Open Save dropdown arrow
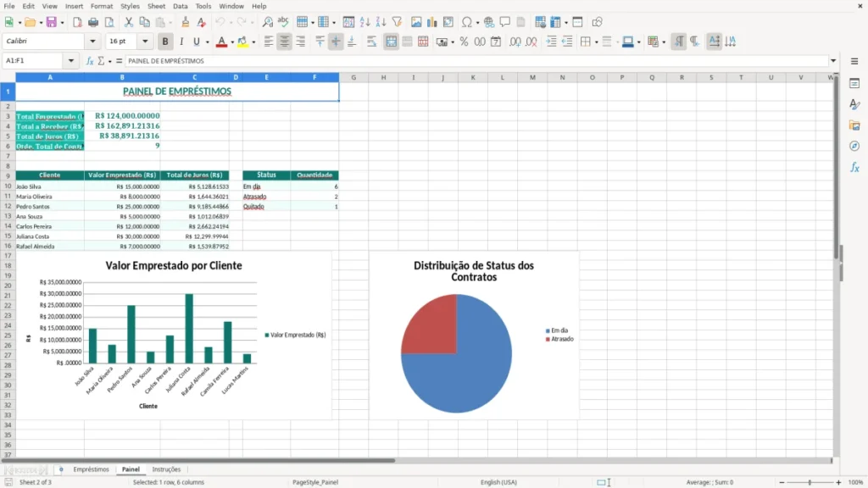The height and width of the screenshot is (488, 868). [62, 23]
